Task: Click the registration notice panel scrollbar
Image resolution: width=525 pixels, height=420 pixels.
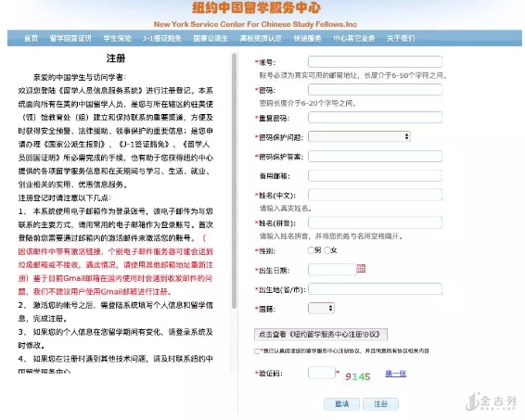Action: pos(234,181)
